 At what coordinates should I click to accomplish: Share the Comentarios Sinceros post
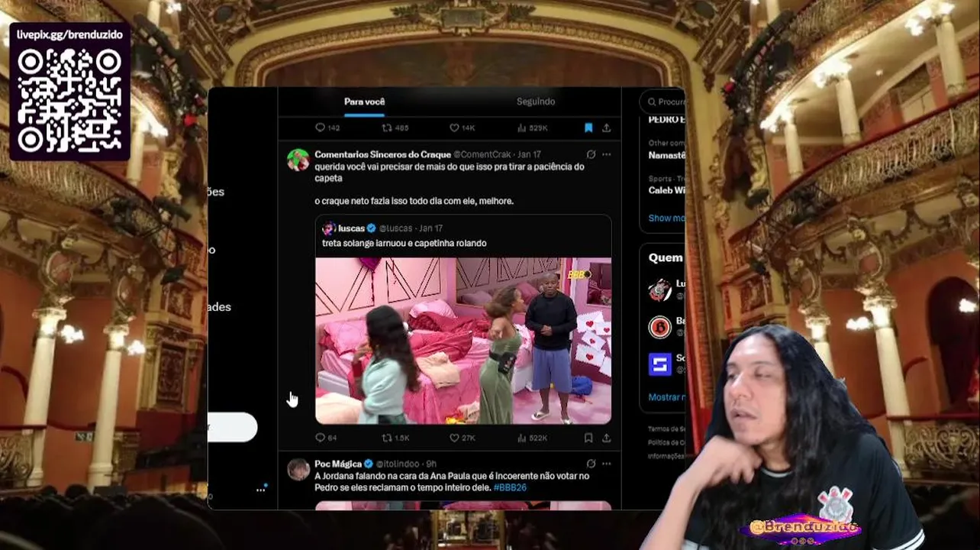point(606,438)
